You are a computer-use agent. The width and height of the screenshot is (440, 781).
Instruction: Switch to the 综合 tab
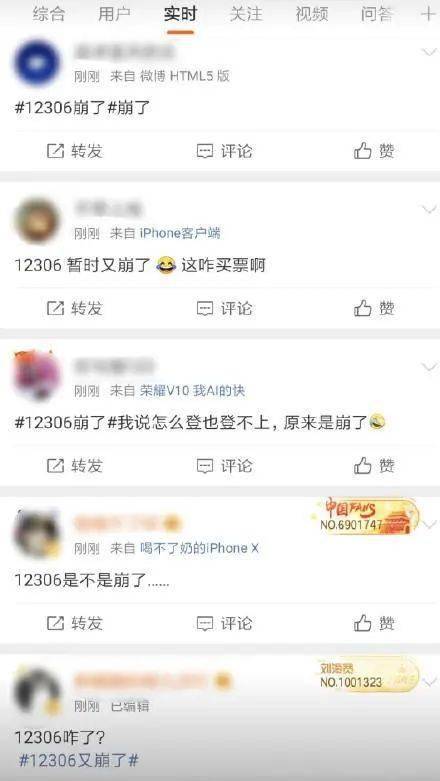(x=49, y=14)
